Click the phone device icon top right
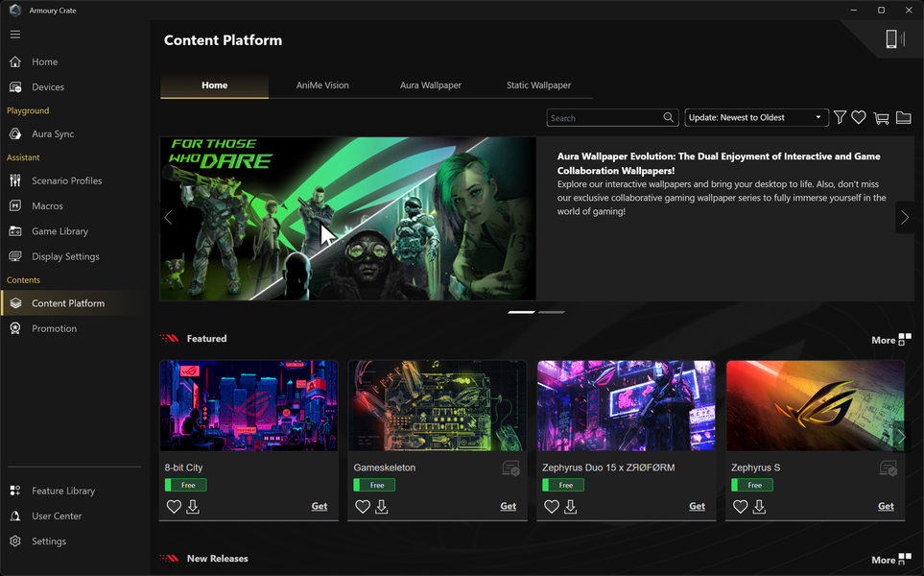The image size is (924, 576). coord(891,39)
